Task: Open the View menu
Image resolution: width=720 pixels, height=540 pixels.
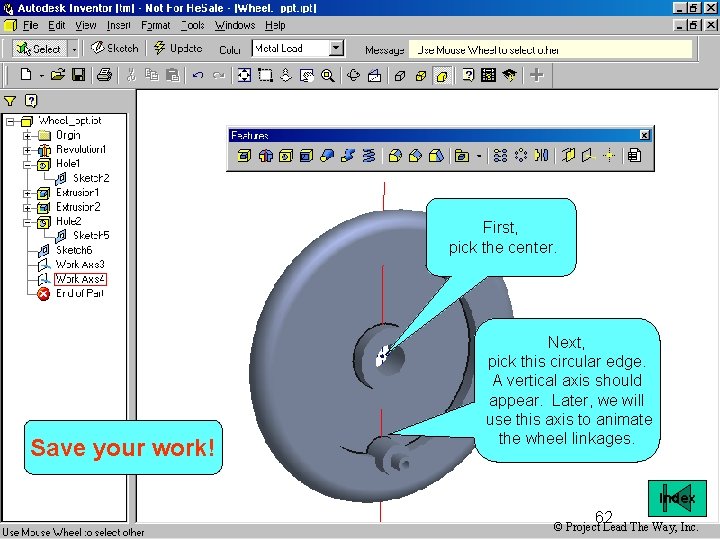Action: coord(86,25)
